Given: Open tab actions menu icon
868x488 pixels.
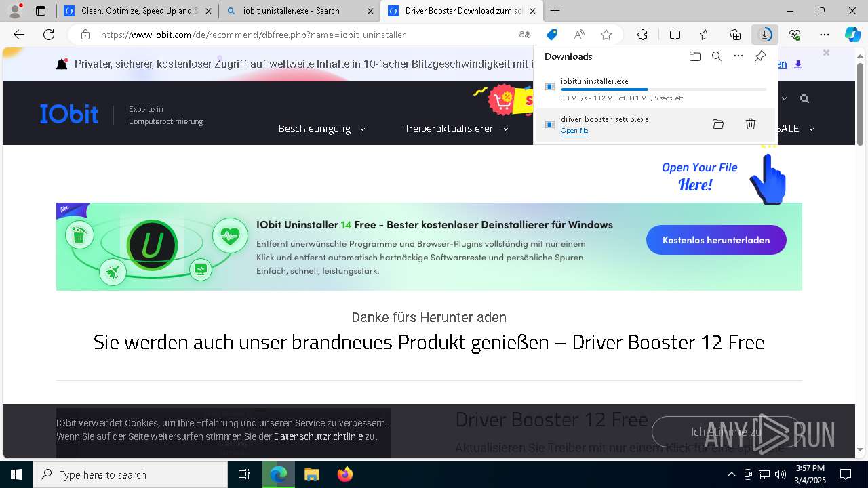Looking at the screenshot, I should [41, 11].
